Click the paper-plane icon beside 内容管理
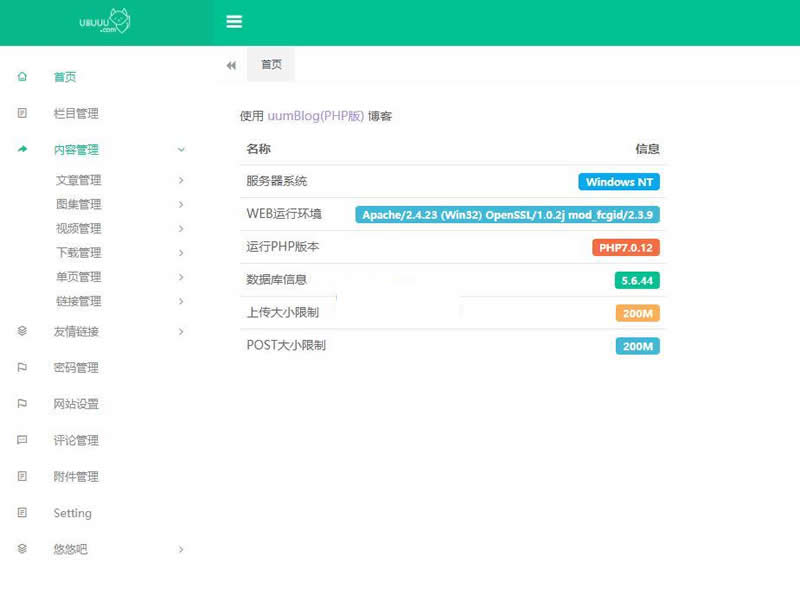Viewport: 800px width, 602px height. [22, 149]
